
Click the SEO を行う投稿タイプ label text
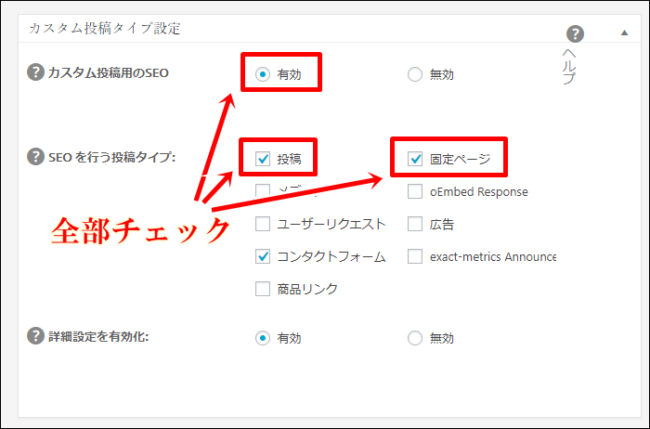coord(112,157)
